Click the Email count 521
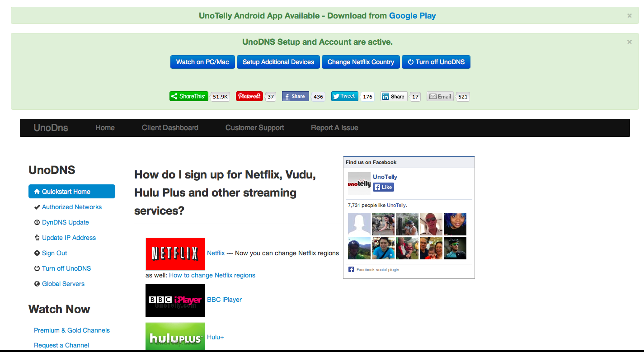The height and width of the screenshot is (352, 644). pyautogui.click(x=463, y=97)
